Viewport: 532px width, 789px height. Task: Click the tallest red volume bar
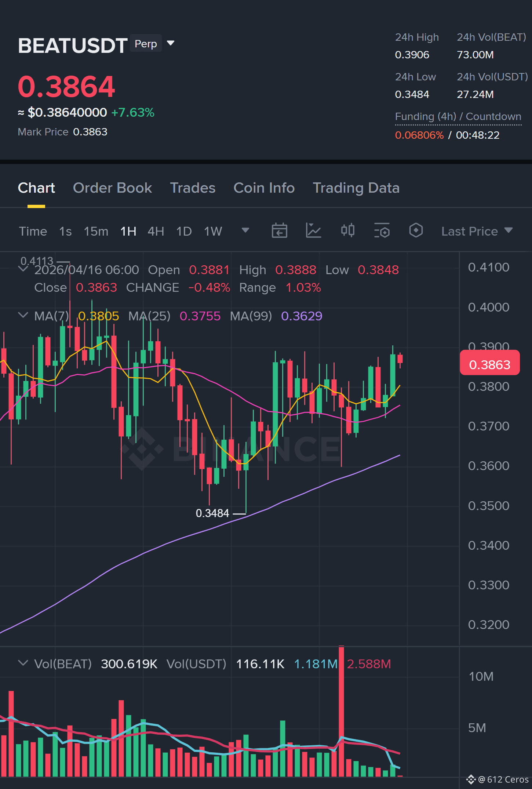[341, 712]
